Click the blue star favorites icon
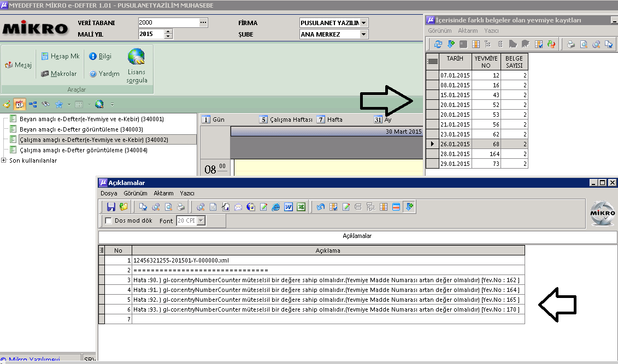 (x=58, y=104)
